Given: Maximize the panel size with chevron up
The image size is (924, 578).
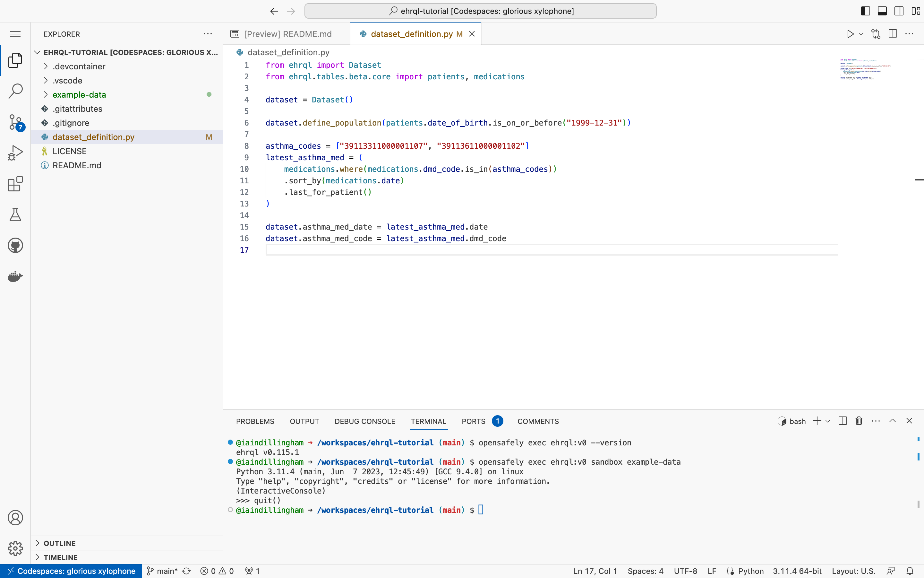Looking at the screenshot, I should click(x=893, y=421).
